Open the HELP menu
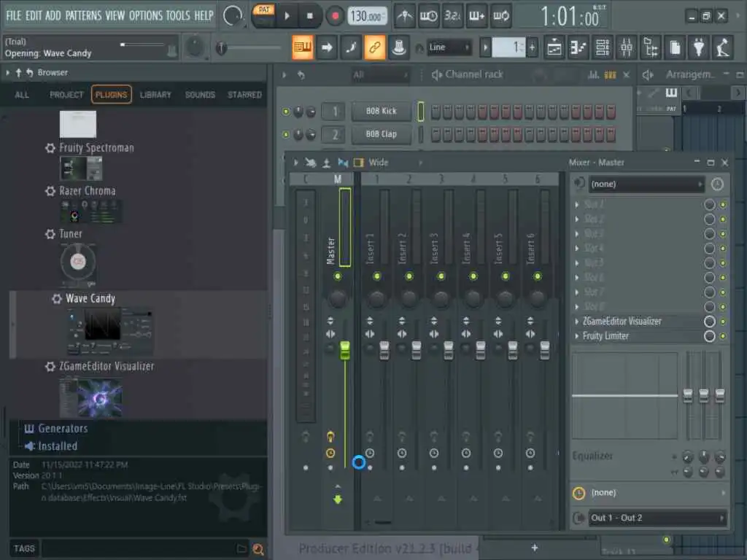This screenshot has width=747, height=560. [204, 16]
